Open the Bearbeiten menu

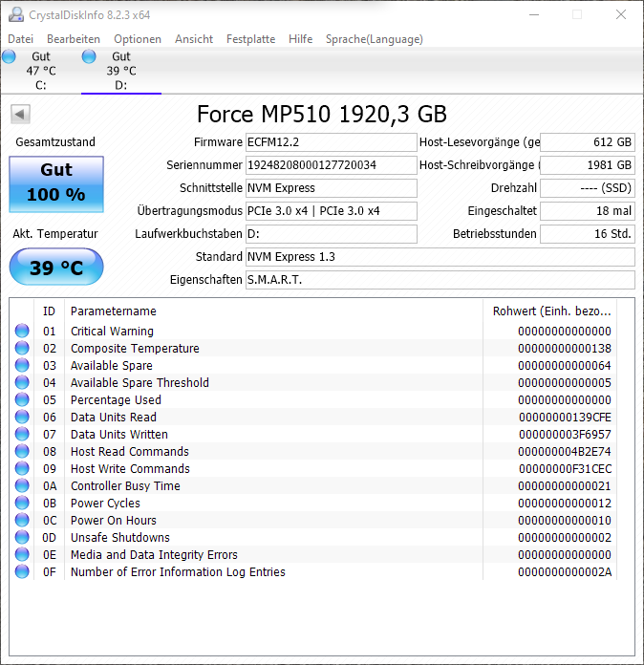74,39
